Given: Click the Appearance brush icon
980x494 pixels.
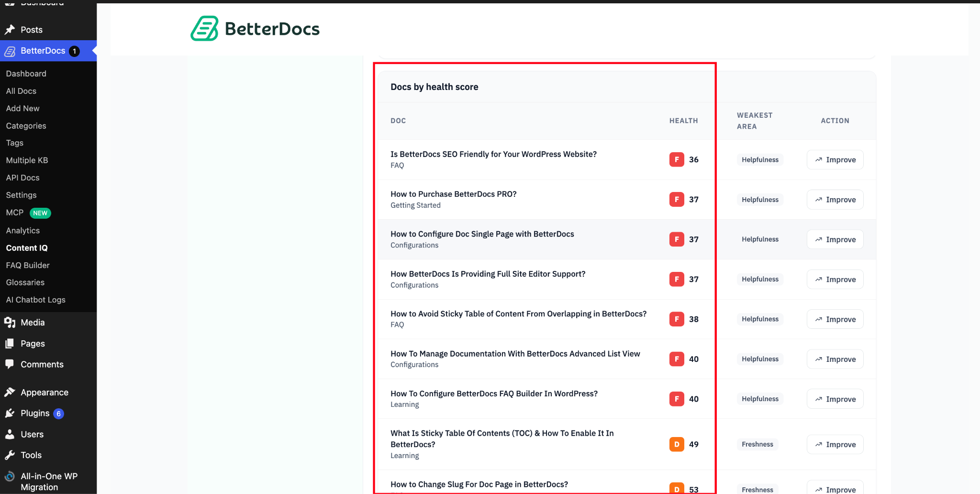Looking at the screenshot, I should [10, 393].
